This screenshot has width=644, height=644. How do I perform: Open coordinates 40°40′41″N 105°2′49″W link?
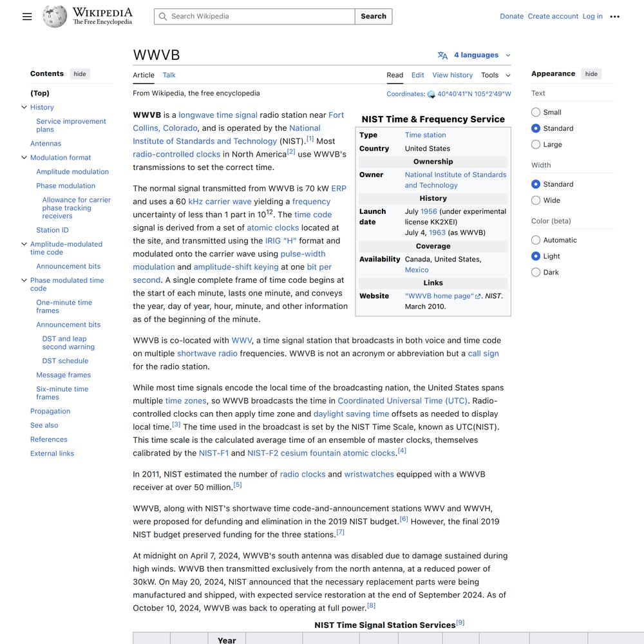click(474, 94)
